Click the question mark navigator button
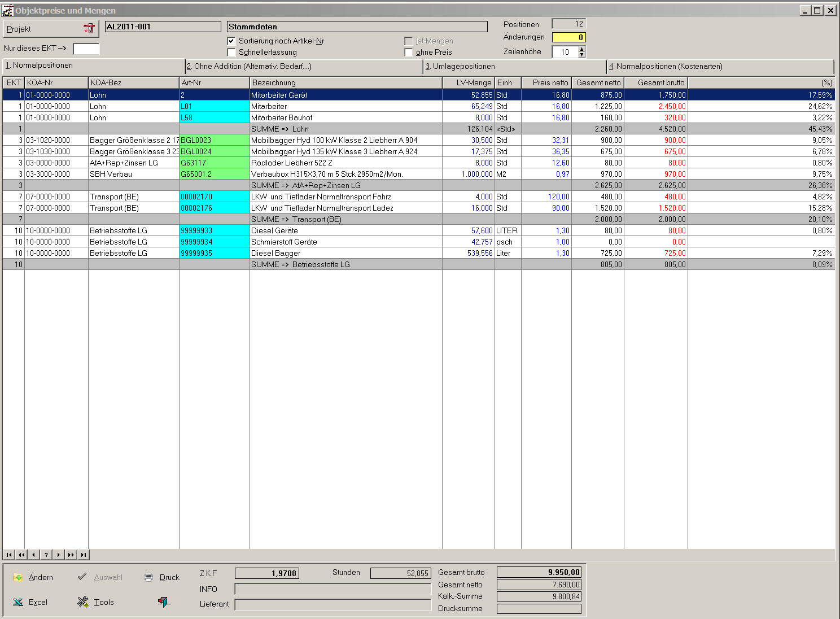 46,555
